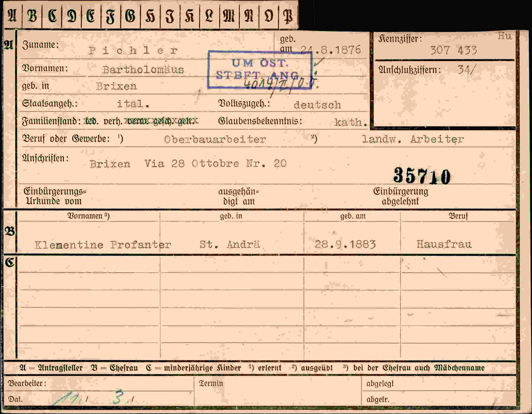Viewport: 532px width, 414px height.
Task: Click the 'Kennziffer:' label
Action: pyautogui.click(x=400, y=39)
